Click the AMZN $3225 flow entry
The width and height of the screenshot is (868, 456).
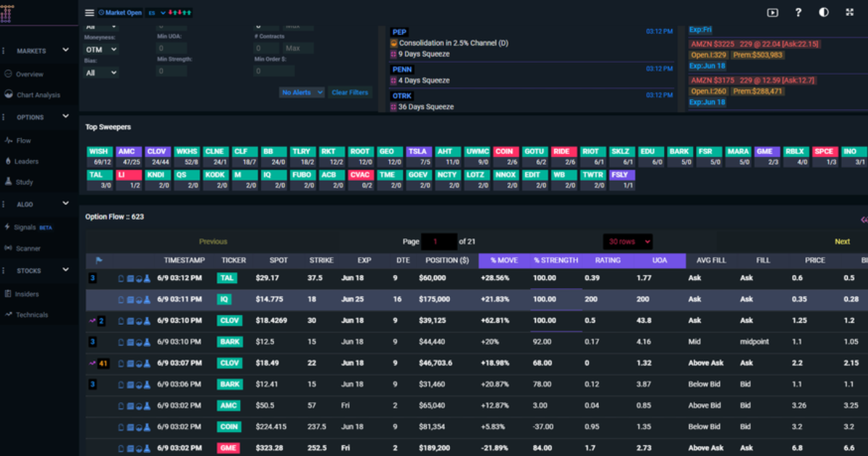point(755,44)
